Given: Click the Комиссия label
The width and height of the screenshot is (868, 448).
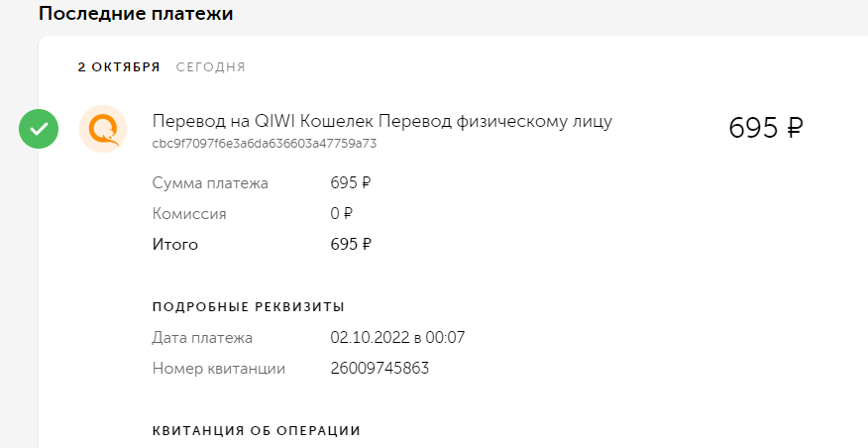Looking at the screenshot, I should pos(189,214).
